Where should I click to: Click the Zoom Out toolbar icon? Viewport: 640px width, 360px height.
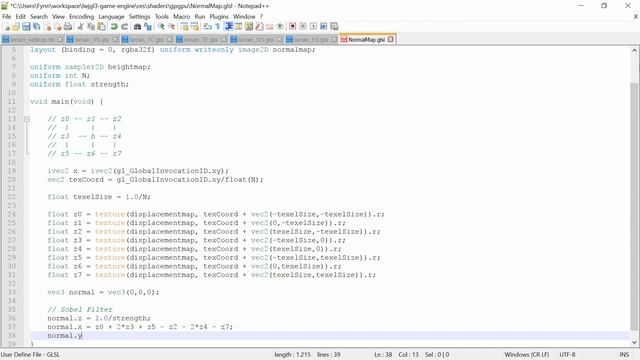[171, 27]
